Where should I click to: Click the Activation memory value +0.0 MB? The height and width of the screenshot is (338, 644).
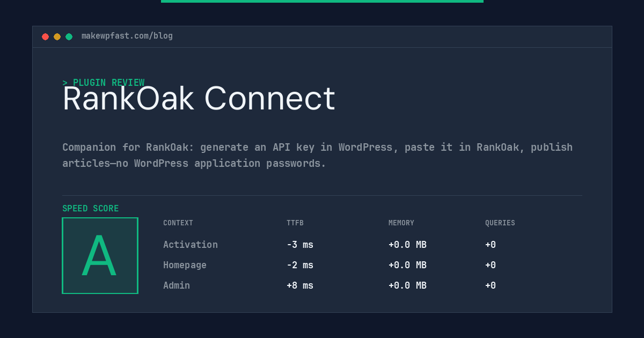click(407, 245)
